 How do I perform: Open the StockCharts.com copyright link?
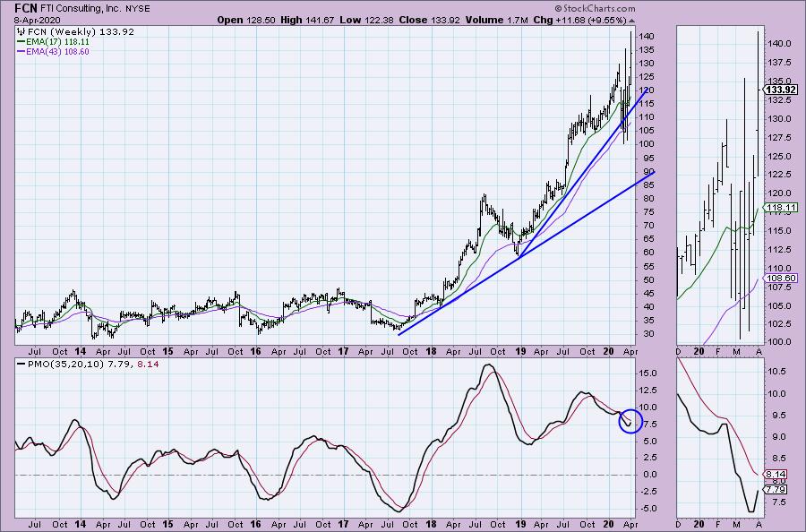[595, 9]
